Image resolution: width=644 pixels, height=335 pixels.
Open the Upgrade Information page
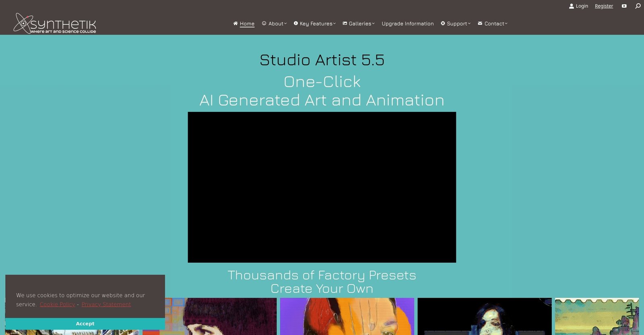pos(407,24)
